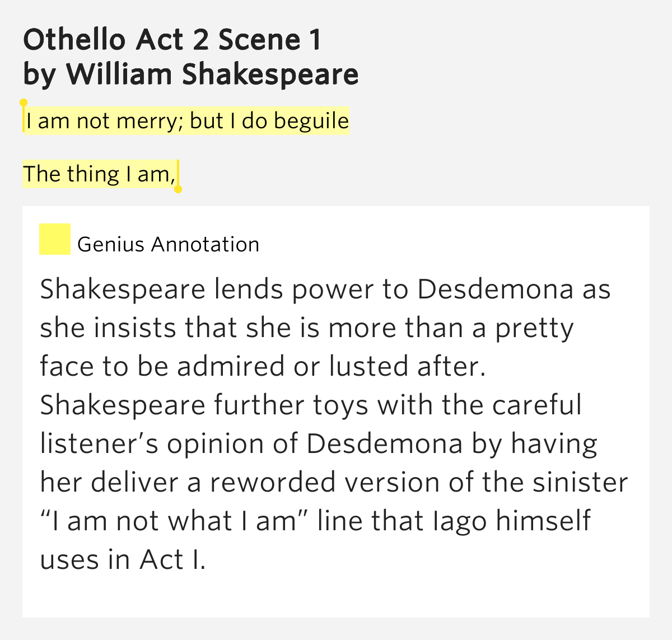672x640 pixels.
Task: Click the "Othello Act 2 Scene 1" title
Action: pyautogui.click(x=172, y=40)
